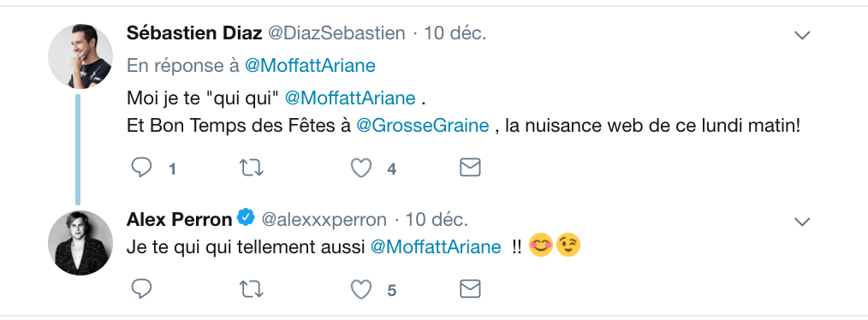Like Sébastien Diaz's tweet
This screenshot has height=320, width=868.
(x=361, y=168)
